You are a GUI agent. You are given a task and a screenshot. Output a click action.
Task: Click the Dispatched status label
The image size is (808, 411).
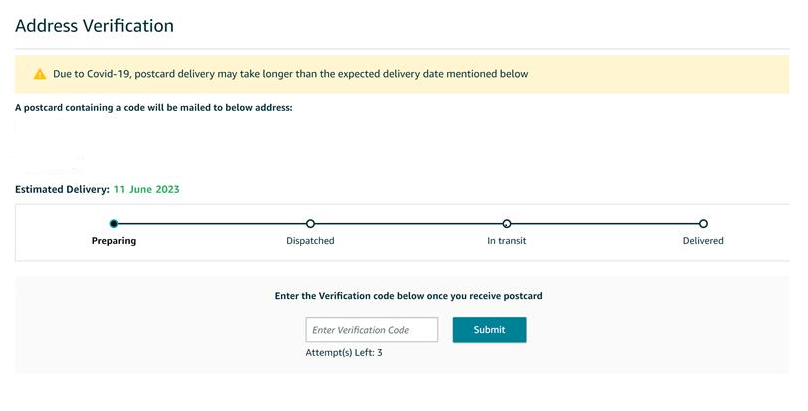point(310,241)
